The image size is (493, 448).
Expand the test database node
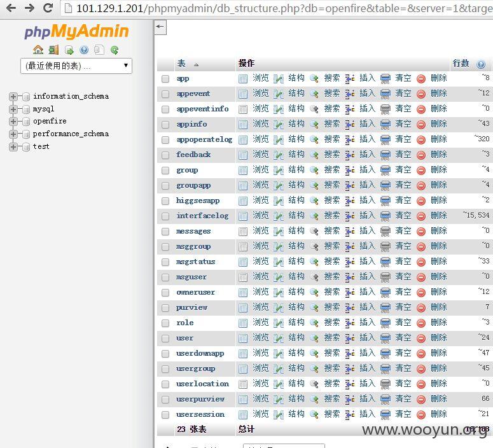coord(13,146)
